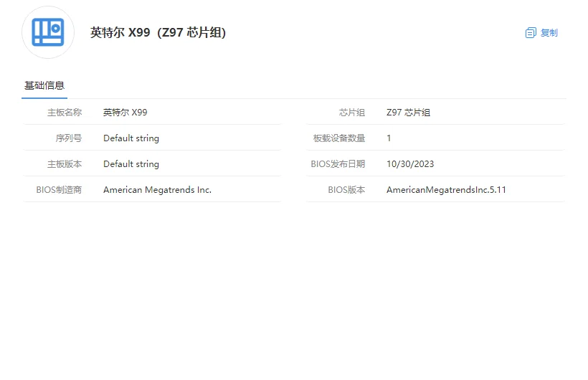
Task: Select the BIOS date 10/30/2023
Action: click(410, 164)
